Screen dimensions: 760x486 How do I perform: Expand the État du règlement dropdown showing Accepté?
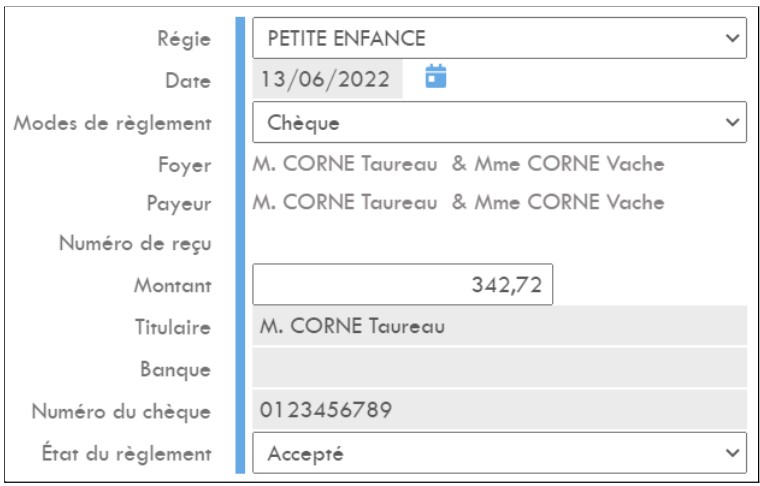[499, 453]
